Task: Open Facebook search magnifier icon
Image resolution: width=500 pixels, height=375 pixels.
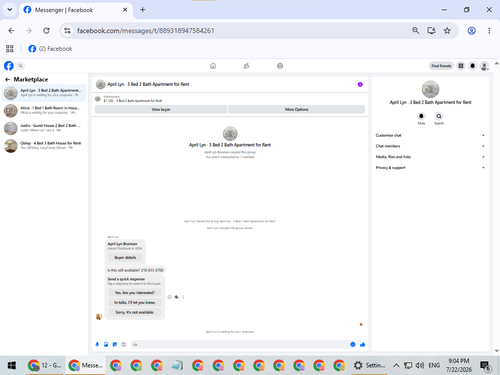Action: (20, 66)
